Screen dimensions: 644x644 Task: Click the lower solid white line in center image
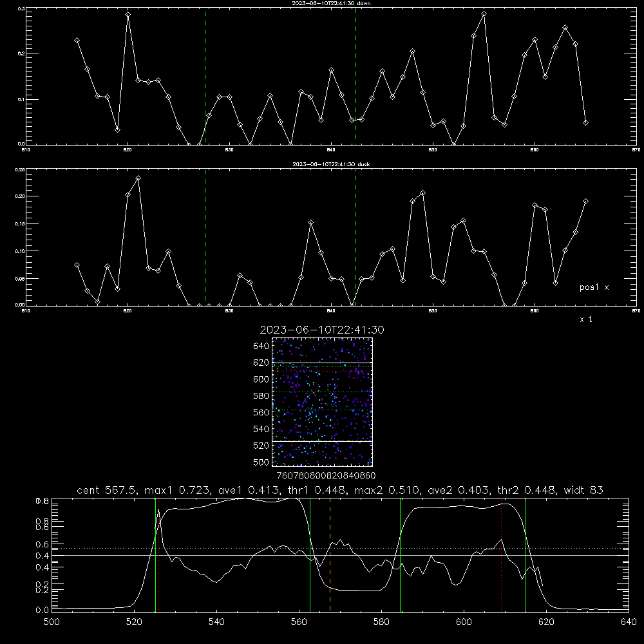click(322, 441)
